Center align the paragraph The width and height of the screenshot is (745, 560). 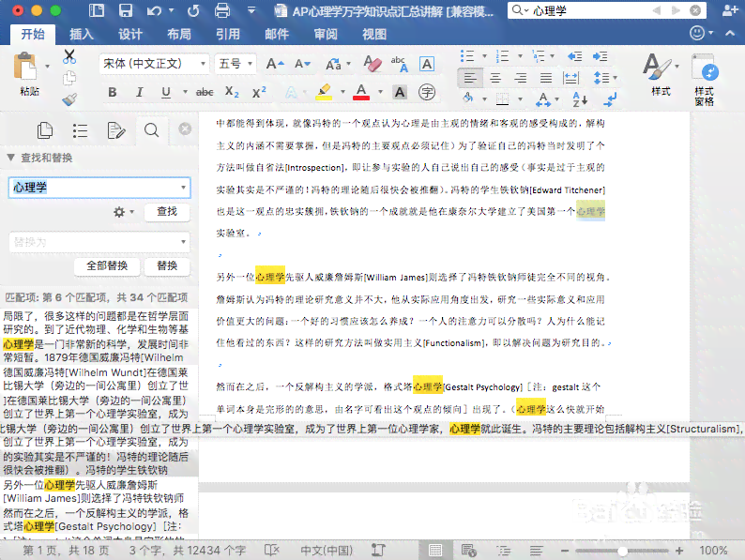pos(495,78)
